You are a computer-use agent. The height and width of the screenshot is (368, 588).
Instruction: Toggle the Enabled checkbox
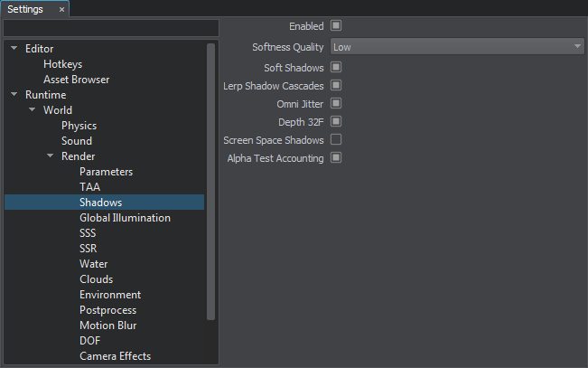[336, 25]
